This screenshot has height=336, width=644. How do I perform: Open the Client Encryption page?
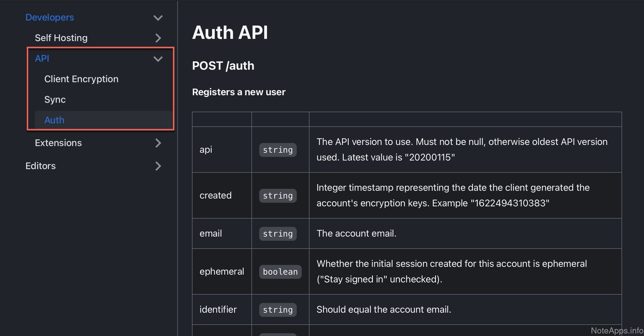(x=81, y=79)
